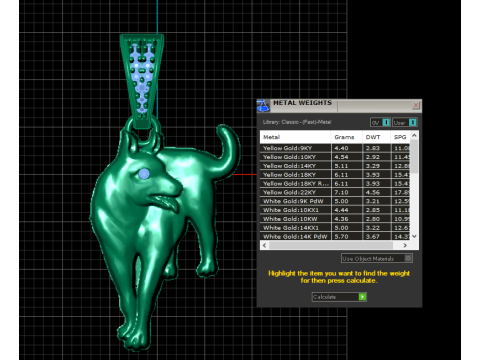Screen dimensions: 480x360
Task: Click the Library: Classic - (Fast)-Metal label
Action: (297, 122)
